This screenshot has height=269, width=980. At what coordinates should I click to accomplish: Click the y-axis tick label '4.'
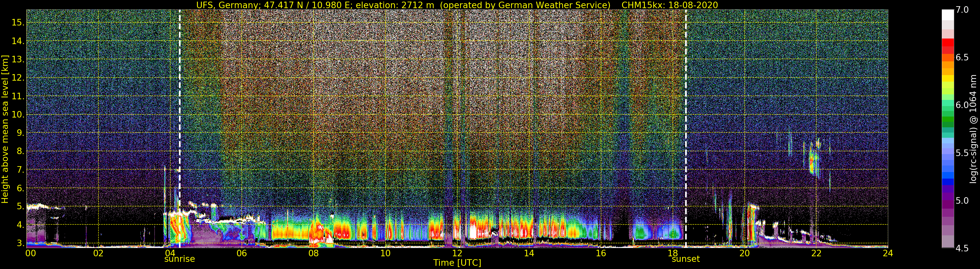point(20,225)
